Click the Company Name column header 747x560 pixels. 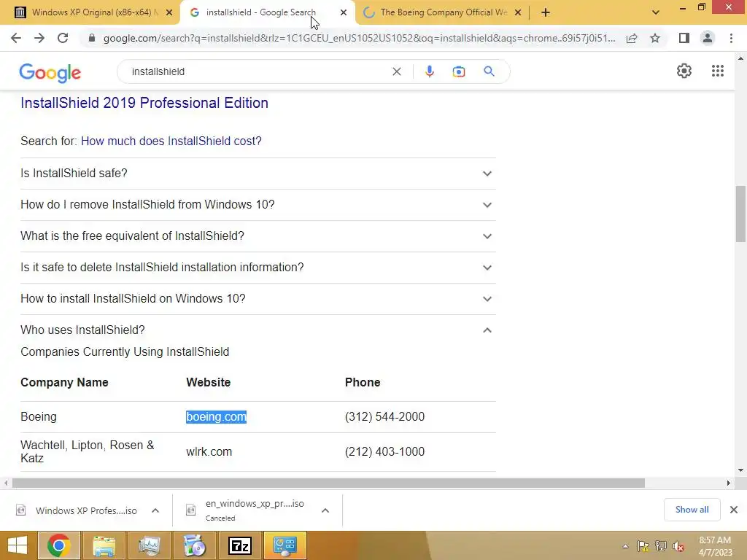click(x=64, y=382)
